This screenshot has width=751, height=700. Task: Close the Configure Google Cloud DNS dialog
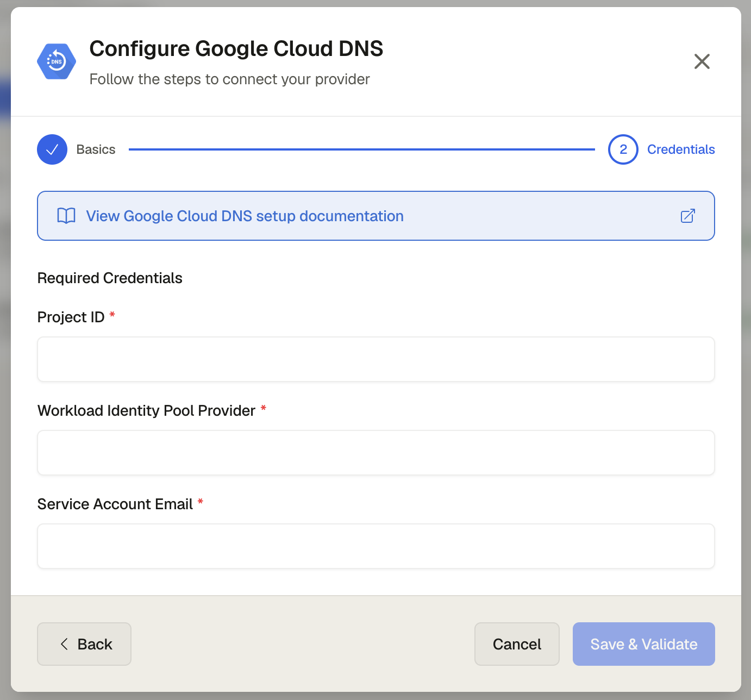[702, 61]
